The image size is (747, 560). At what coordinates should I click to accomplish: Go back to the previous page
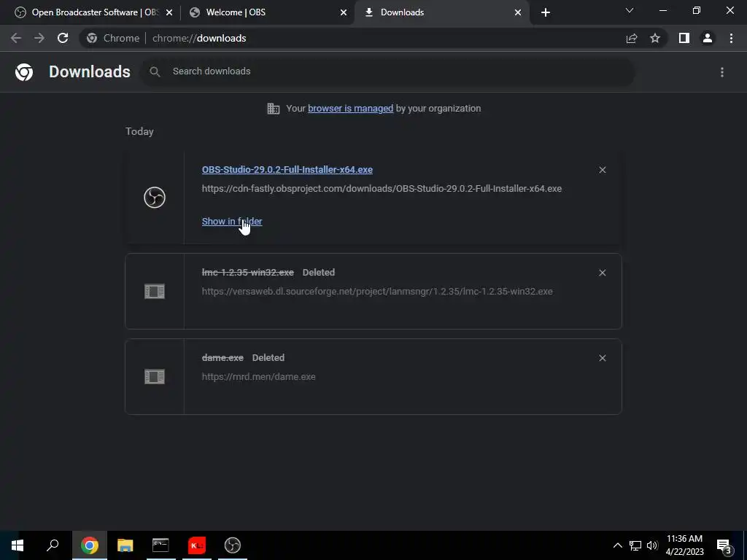pyautogui.click(x=16, y=38)
